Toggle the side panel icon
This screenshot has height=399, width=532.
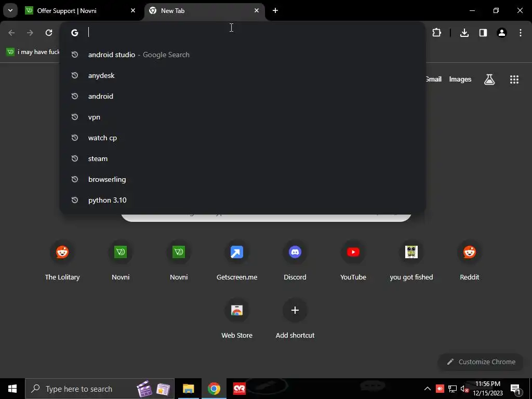click(483, 33)
